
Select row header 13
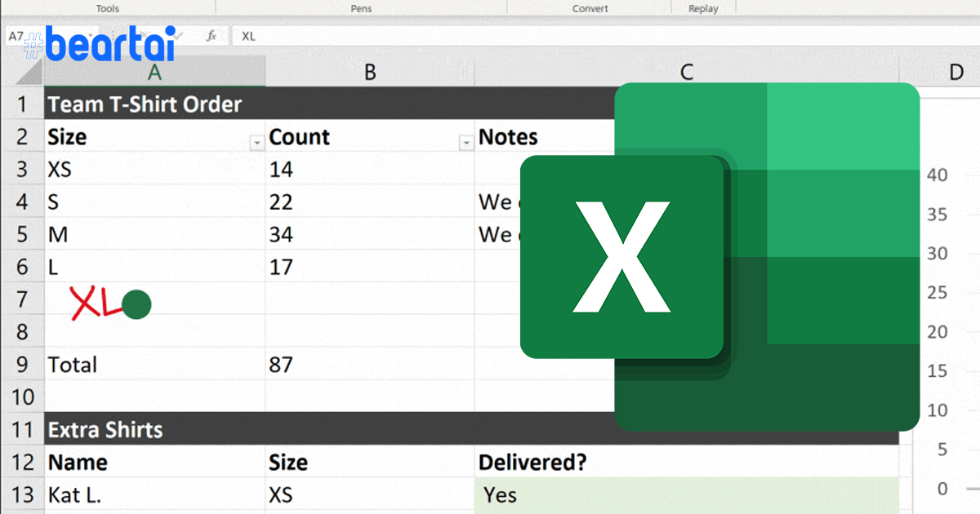[22, 494]
